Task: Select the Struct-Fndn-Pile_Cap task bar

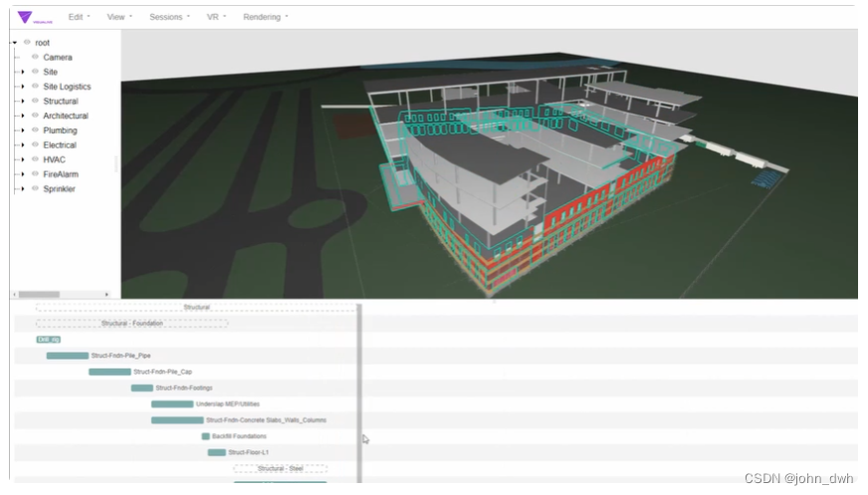Action: [109, 371]
